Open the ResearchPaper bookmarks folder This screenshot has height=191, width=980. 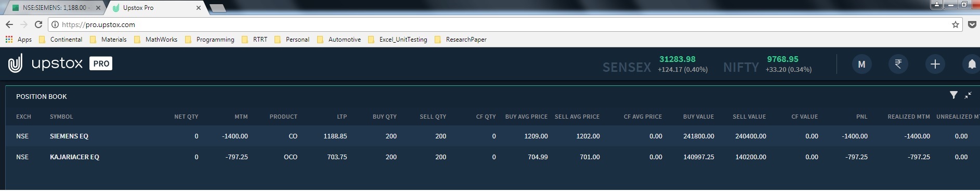point(461,40)
